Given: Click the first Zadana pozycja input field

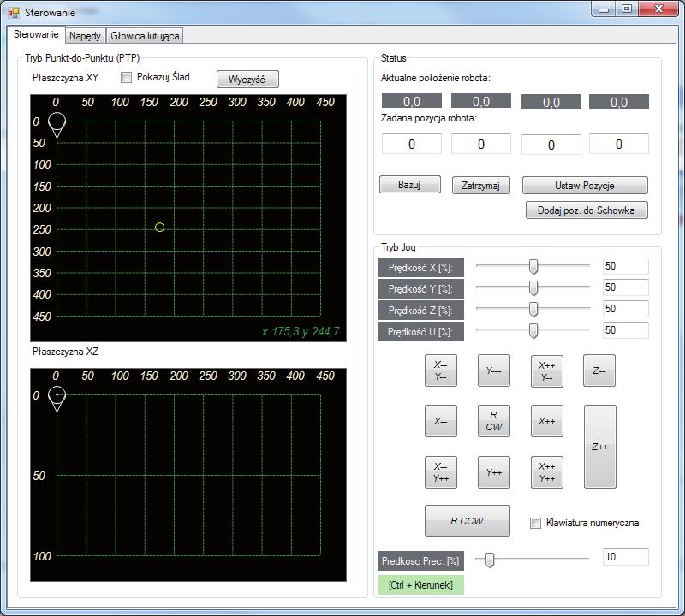Looking at the screenshot, I should 412,144.
